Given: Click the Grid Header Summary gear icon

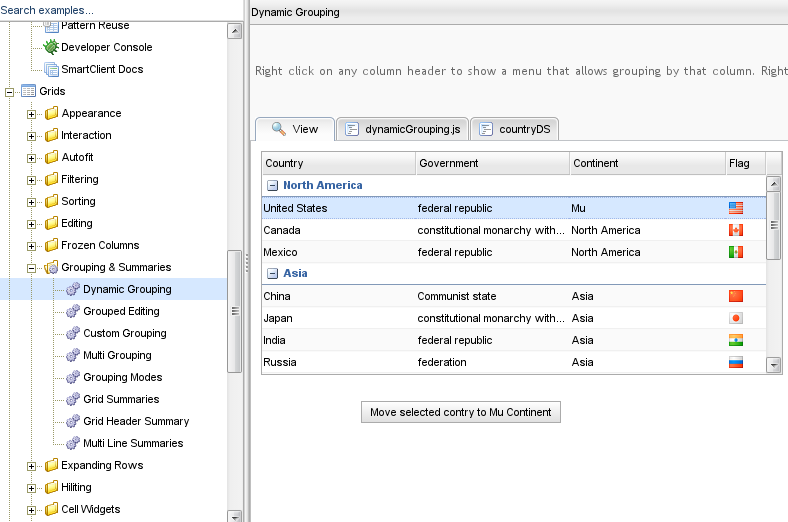Looking at the screenshot, I should pos(73,421).
